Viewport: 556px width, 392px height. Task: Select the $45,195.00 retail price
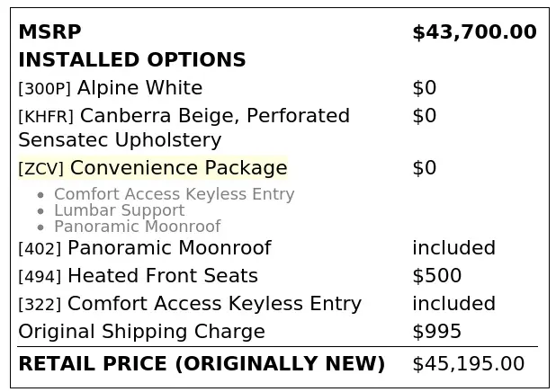point(468,364)
